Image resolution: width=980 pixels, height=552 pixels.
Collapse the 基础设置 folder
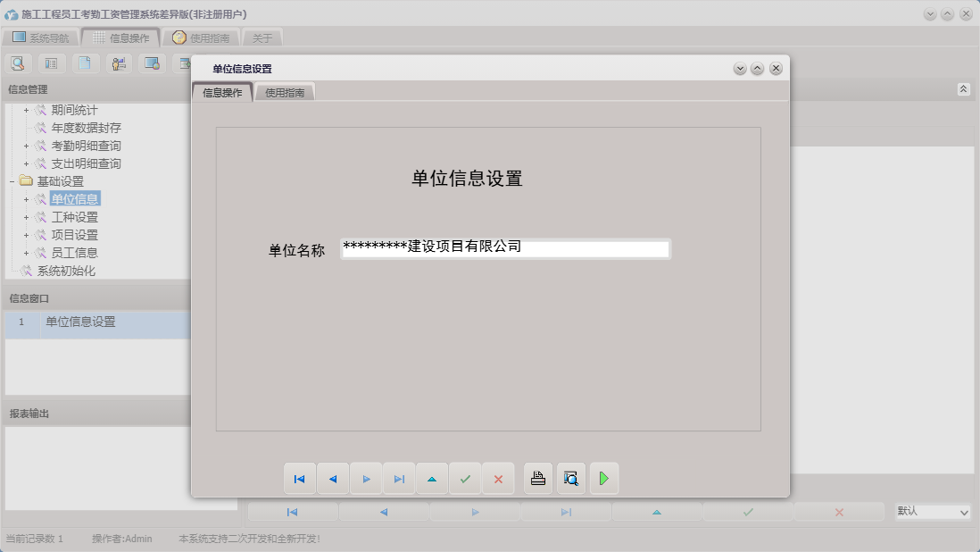coord(13,180)
